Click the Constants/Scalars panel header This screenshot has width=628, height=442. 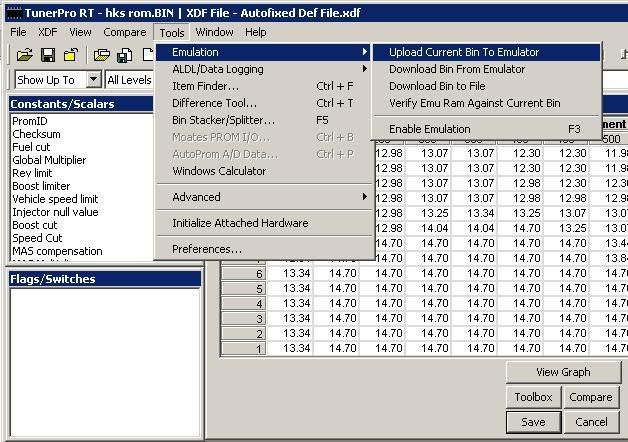pyautogui.click(x=81, y=104)
